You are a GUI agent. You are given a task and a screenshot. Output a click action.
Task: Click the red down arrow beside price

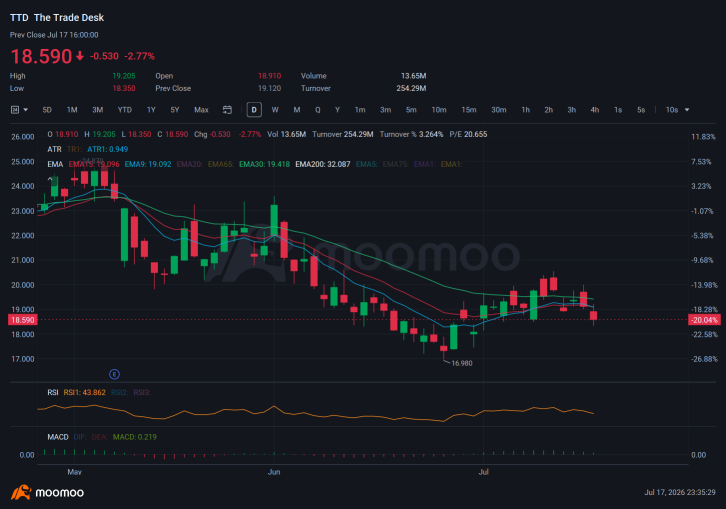[x=80, y=56]
